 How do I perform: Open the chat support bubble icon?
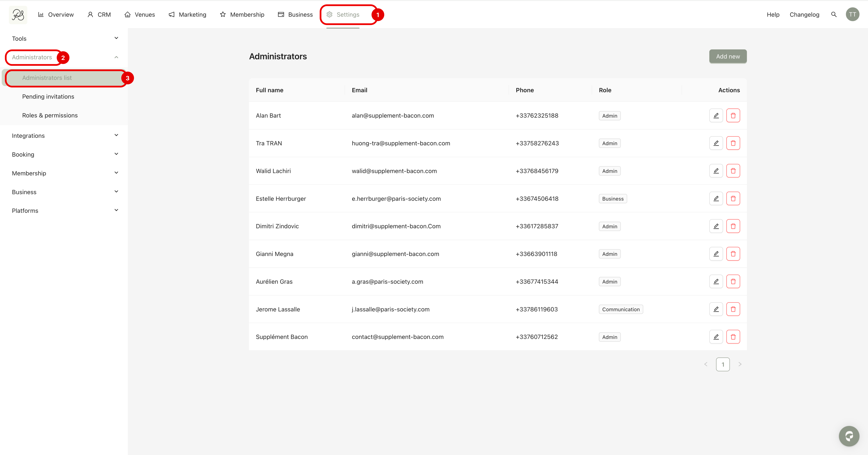click(849, 436)
